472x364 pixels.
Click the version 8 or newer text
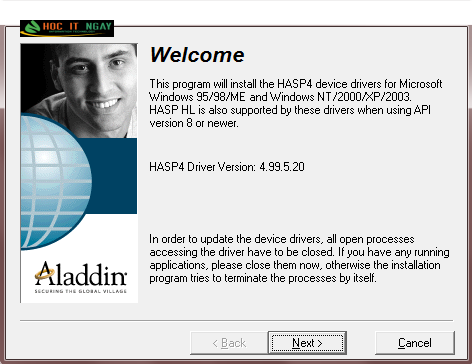pyautogui.click(x=194, y=123)
